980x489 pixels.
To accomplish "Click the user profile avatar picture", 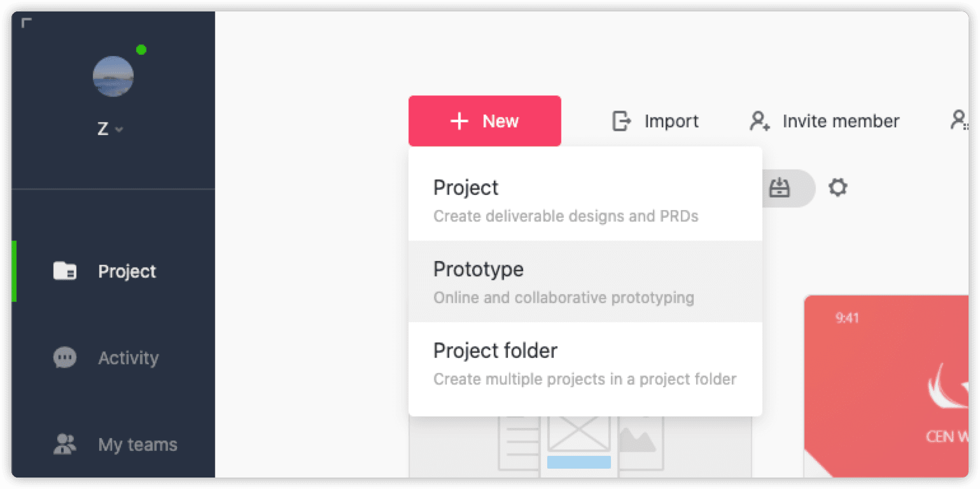I will [113, 76].
